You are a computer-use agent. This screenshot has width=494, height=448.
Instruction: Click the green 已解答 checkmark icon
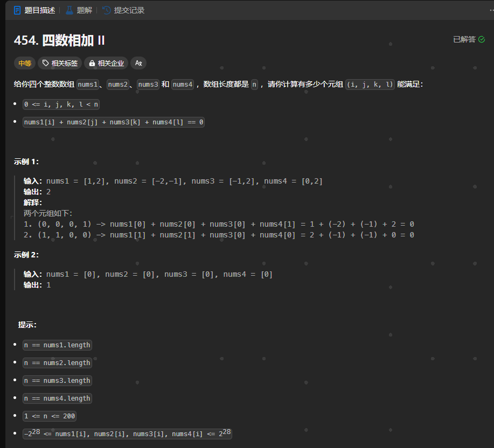click(x=482, y=39)
